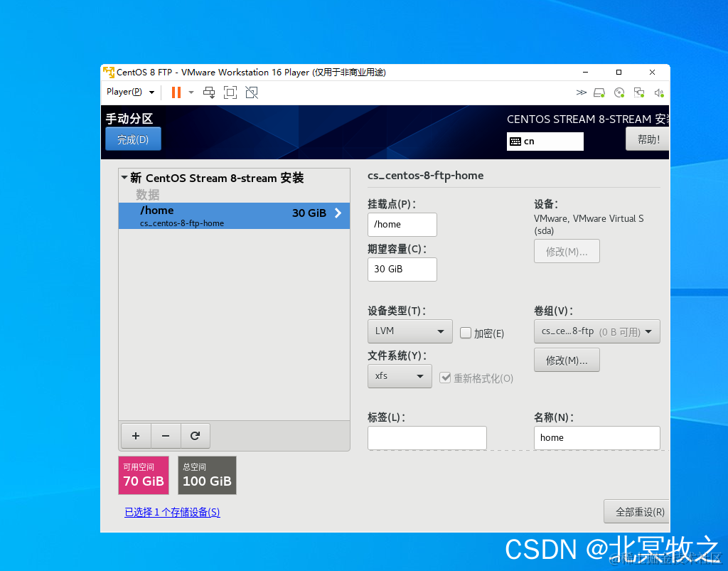Click the network adapter device icon
The image size is (728, 571).
639,93
